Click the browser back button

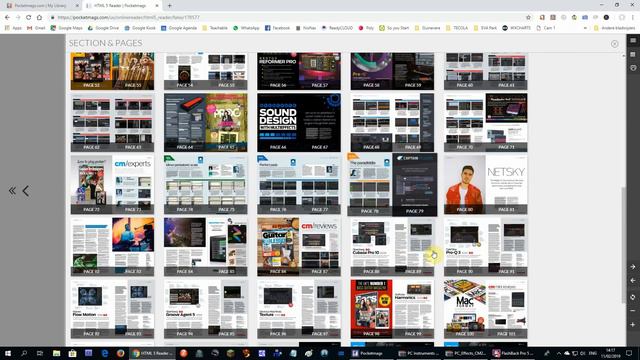(7, 18)
